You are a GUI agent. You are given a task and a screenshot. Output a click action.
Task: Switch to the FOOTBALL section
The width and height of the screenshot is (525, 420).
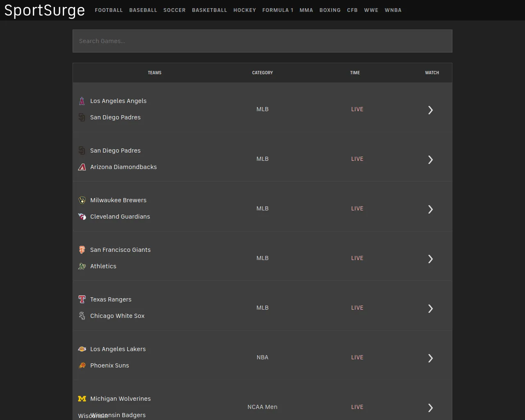click(x=109, y=10)
